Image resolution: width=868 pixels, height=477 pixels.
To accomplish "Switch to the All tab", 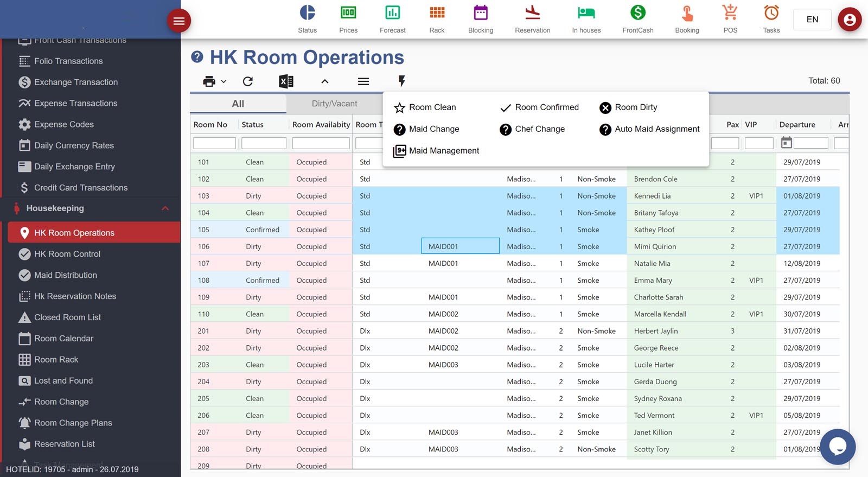I will tap(238, 104).
